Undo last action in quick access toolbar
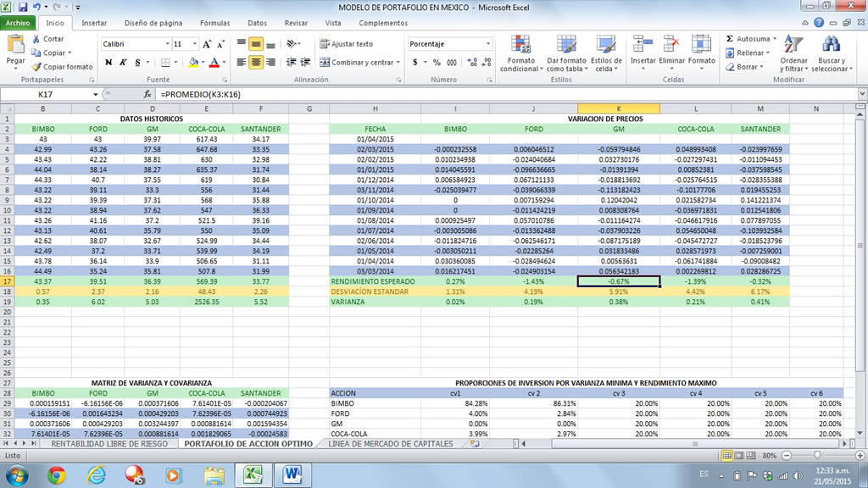868x488 pixels. (36, 7)
